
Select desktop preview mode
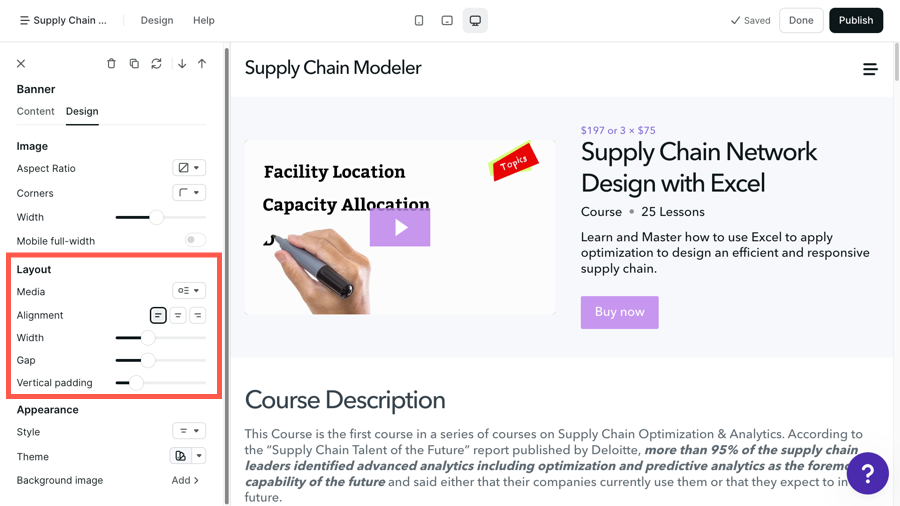(x=475, y=20)
